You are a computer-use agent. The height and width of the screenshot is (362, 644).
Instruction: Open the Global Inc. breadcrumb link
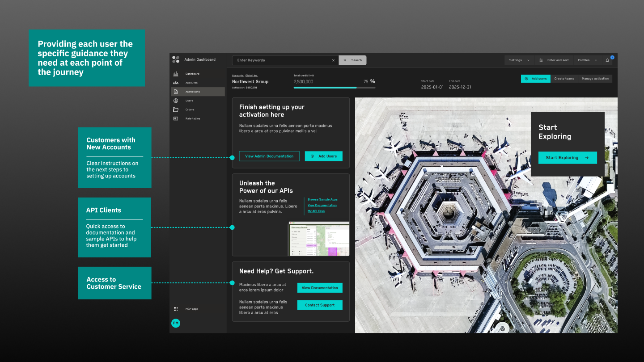(x=252, y=76)
